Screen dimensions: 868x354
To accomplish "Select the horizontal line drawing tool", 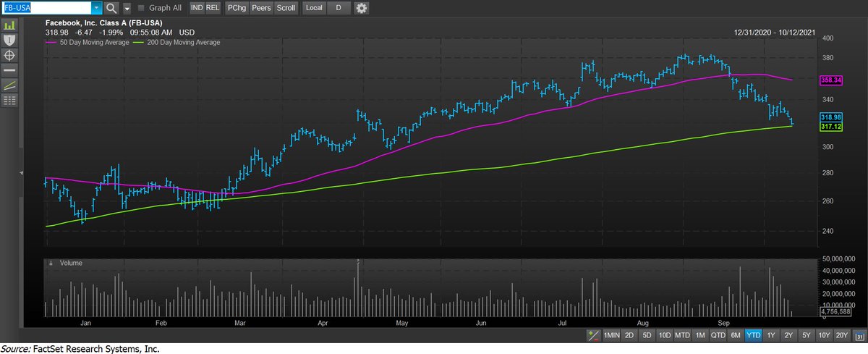I will click(x=9, y=71).
